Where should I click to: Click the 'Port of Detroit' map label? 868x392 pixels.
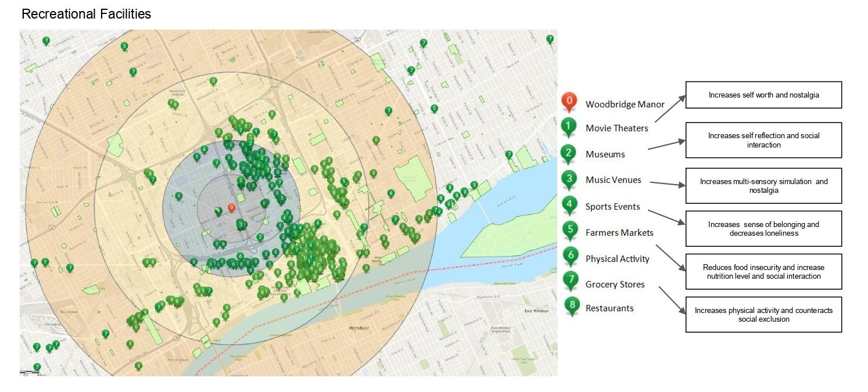click(x=178, y=360)
